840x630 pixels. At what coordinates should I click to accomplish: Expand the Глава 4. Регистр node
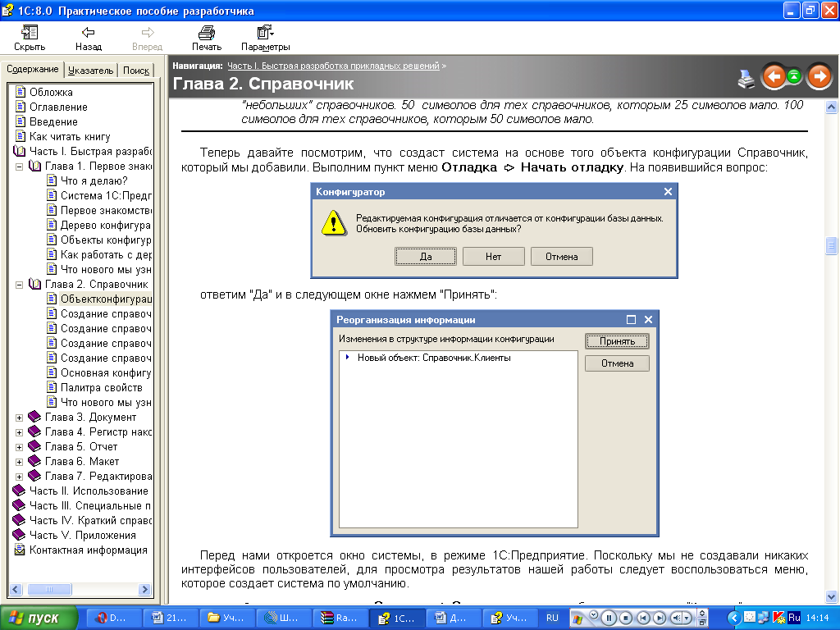20,432
